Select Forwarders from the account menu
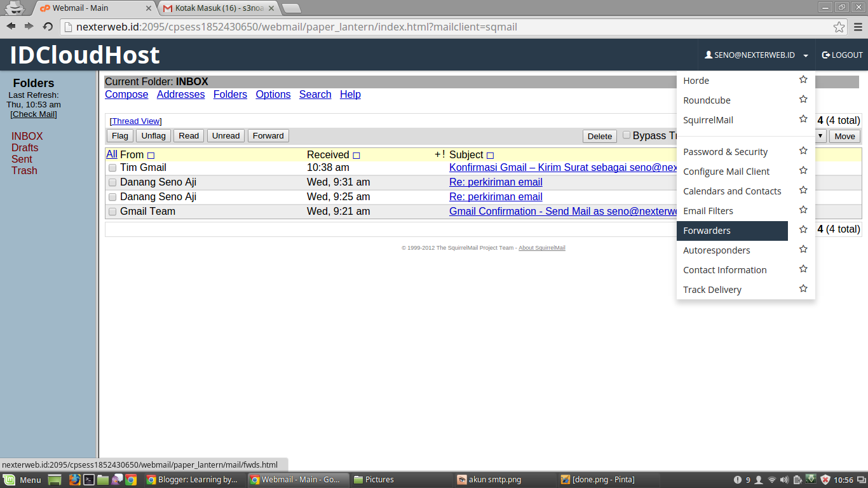868x488 pixels. point(707,231)
